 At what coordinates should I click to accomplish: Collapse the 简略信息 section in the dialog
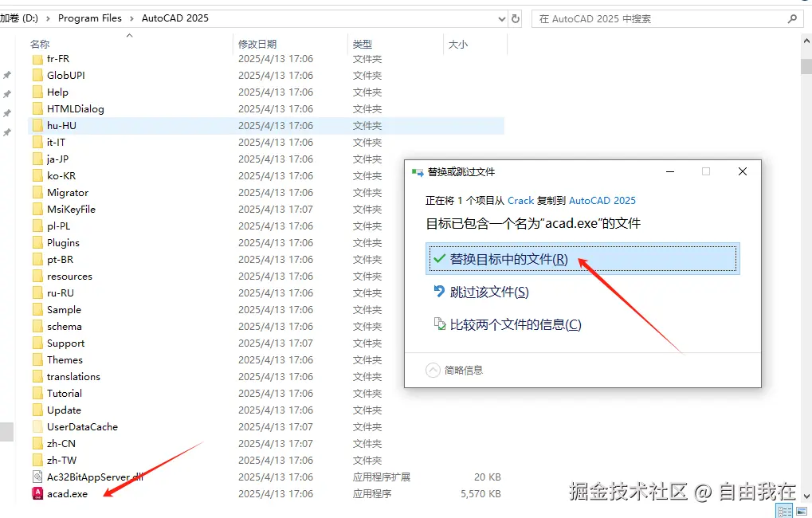point(432,369)
